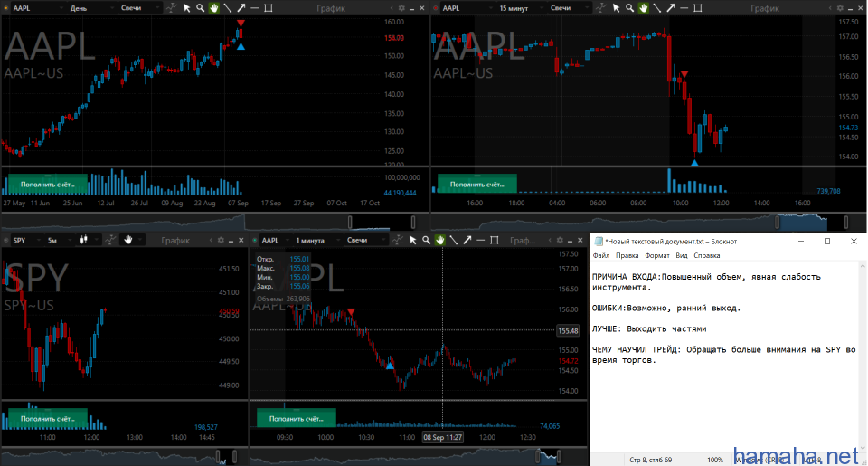Open AAPL symbol dropdown in daily chart
Screen dimensions: 868x466
point(36,8)
